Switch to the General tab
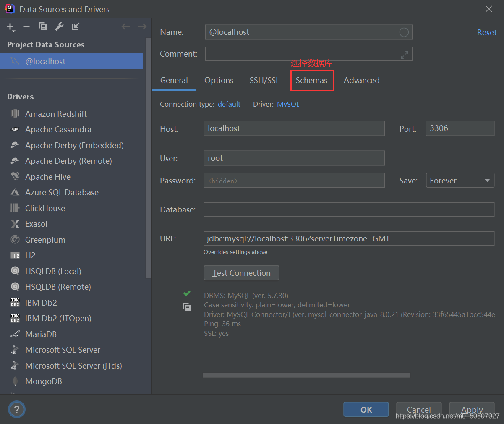This screenshot has height=424, width=504. coord(174,80)
